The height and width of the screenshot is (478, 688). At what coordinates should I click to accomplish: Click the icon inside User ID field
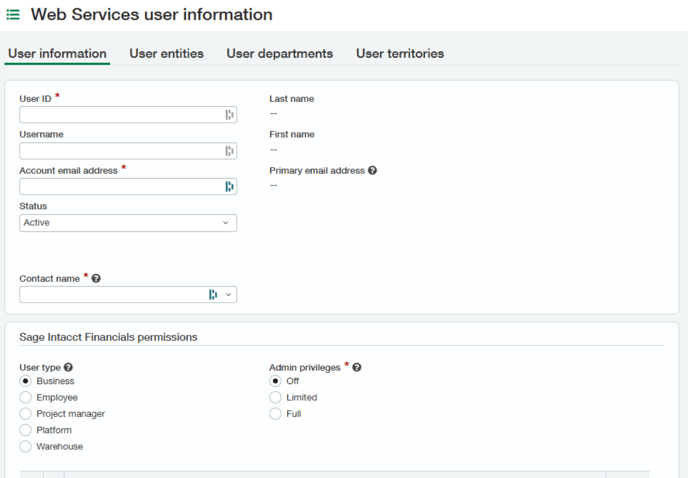229,115
